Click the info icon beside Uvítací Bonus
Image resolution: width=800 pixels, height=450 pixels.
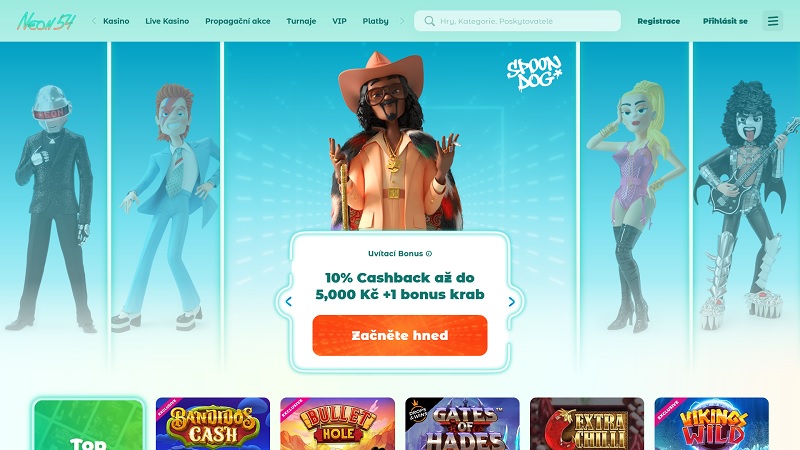pos(429,254)
